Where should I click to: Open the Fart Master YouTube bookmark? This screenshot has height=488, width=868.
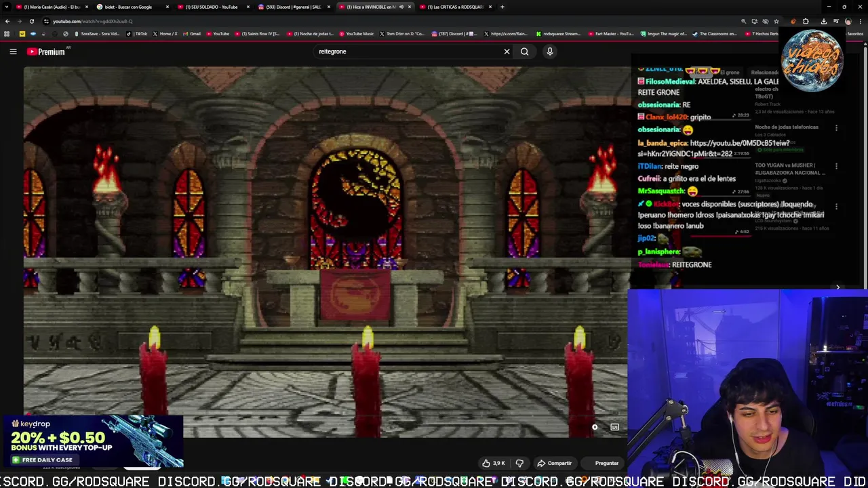611,33
